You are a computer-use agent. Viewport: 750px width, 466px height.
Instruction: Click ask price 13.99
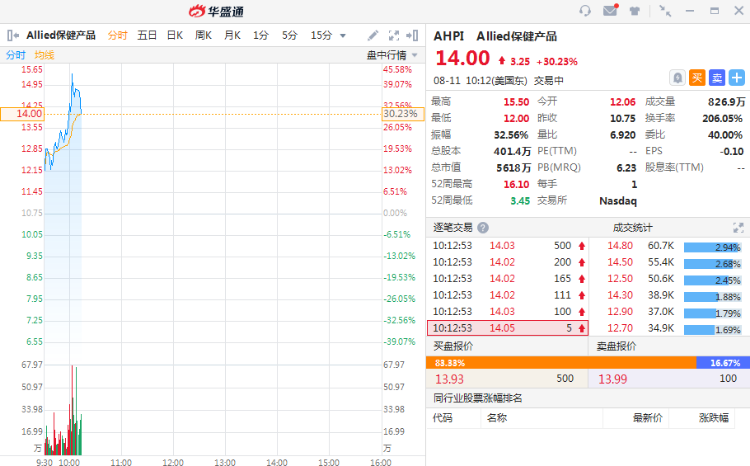click(x=613, y=379)
